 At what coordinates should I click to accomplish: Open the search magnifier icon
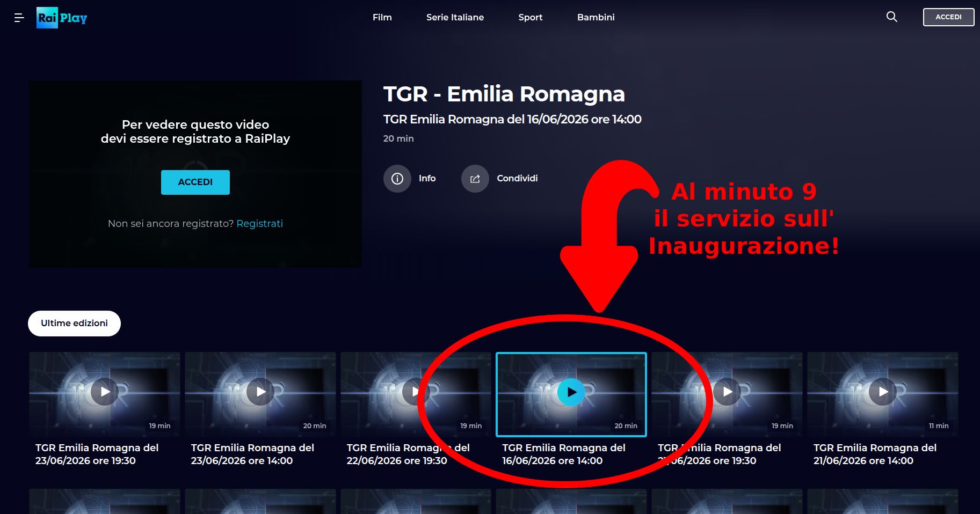pos(891,17)
